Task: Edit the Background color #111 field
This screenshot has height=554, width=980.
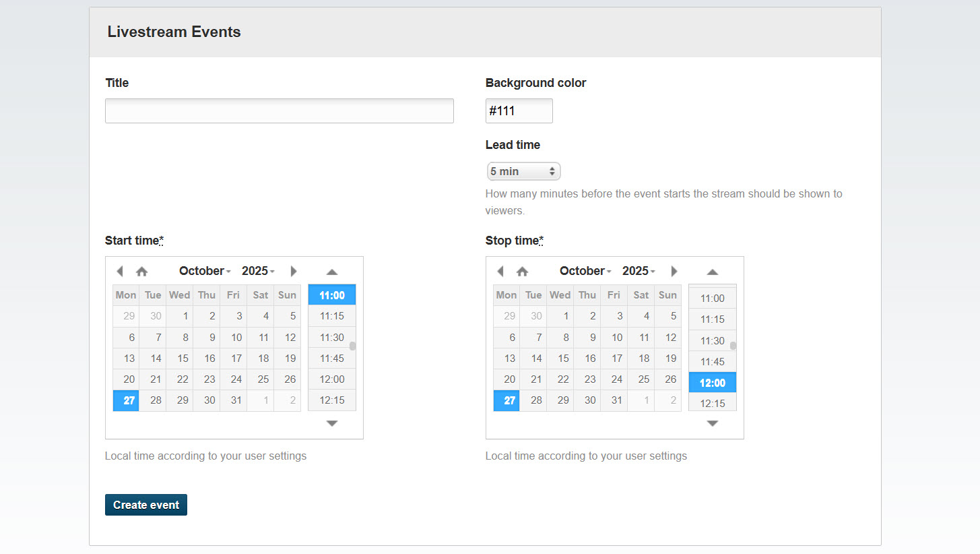Action: pyautogui.click(x=519, y=111)
